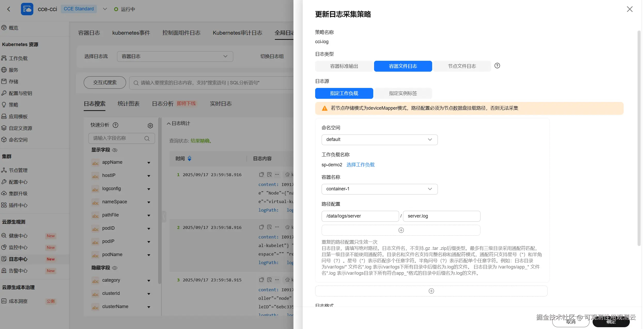Click the select workload link
Image resolution: width=644 pixels, height=329 pixels.
click(360, 165)
